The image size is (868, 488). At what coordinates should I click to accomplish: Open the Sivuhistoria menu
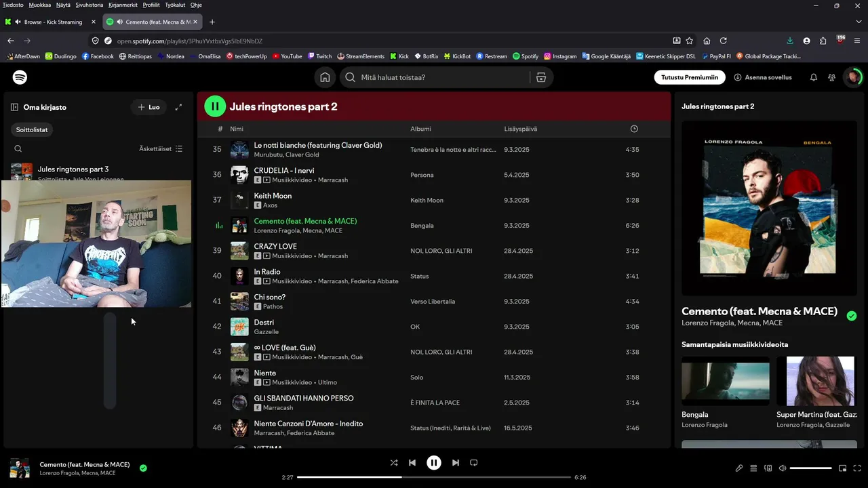coord(90,5)
